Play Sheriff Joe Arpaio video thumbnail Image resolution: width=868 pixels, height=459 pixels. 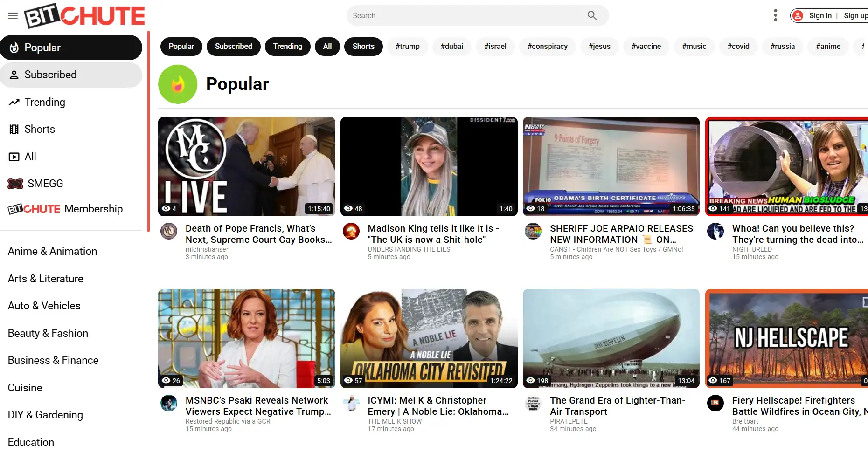611,166
